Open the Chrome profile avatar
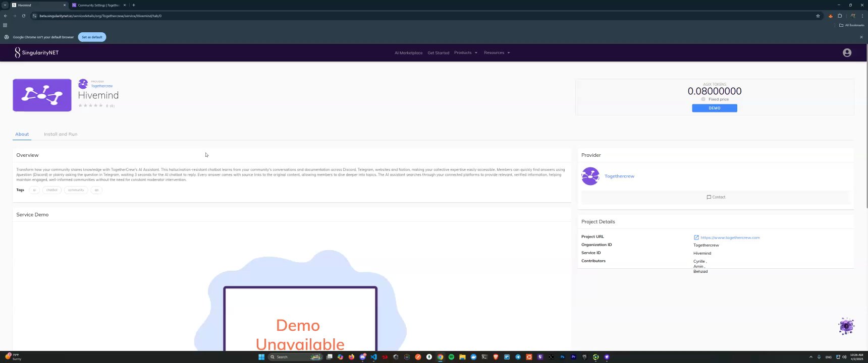This screenshot has height=363, width=868. (853, 16)
